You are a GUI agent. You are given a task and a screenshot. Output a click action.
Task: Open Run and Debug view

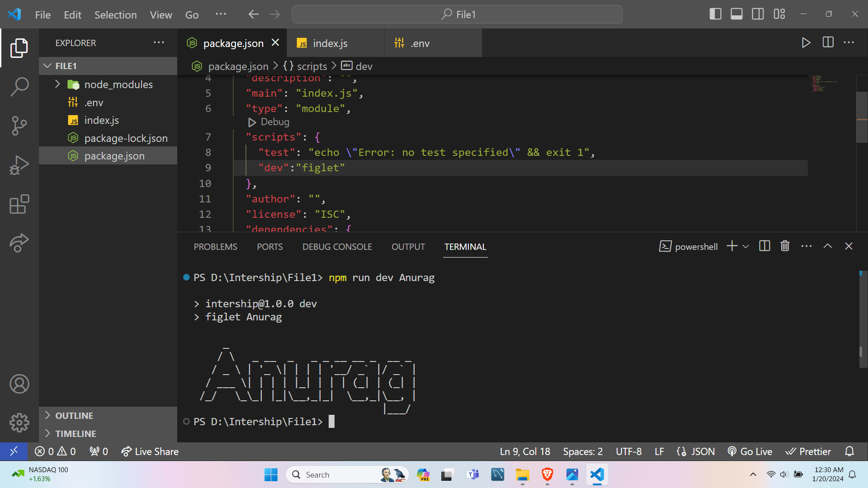[x=19, y=165]
